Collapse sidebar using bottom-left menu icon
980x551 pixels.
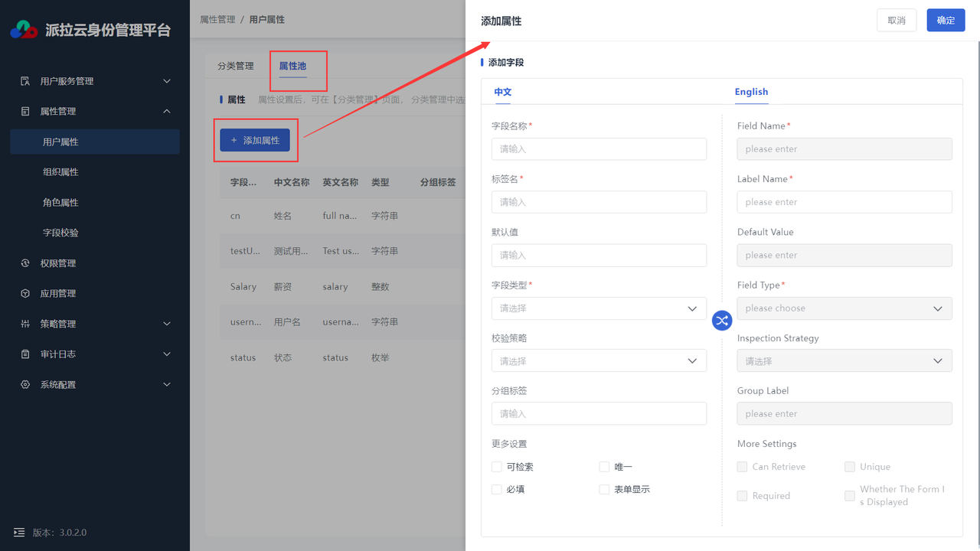click(19, 533)
